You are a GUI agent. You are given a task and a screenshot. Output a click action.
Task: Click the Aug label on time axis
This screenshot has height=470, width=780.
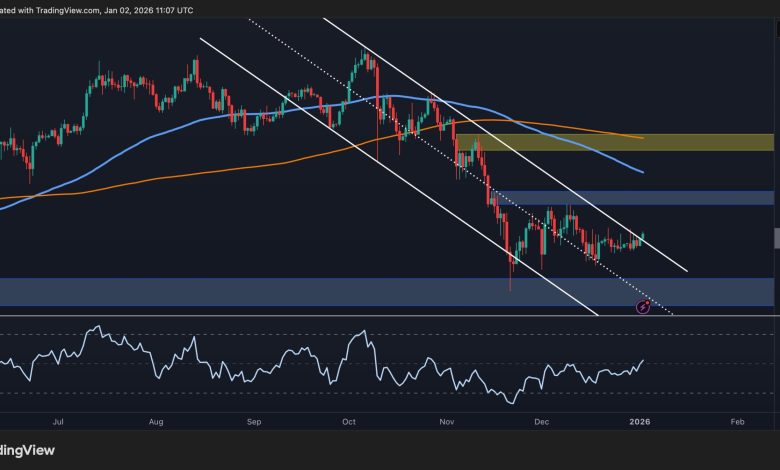pyautogui.click(x=157, y=423)
